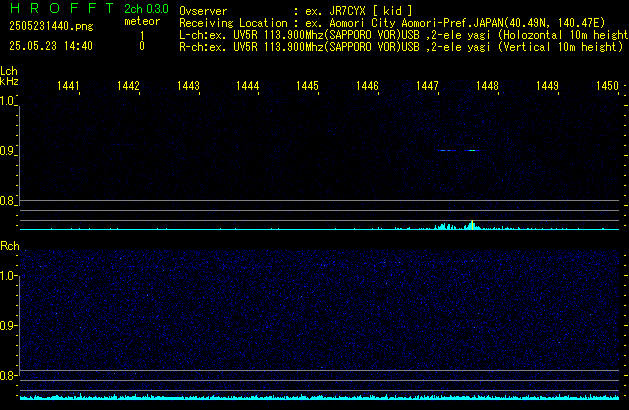The width and height of the screenshot is (629, 410).
Task: Click Rch frequency label 1.0
Action: (x=7, y=276)
